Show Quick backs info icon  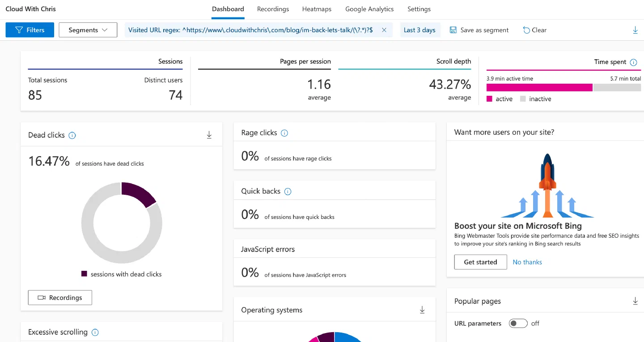click(288, 191)
